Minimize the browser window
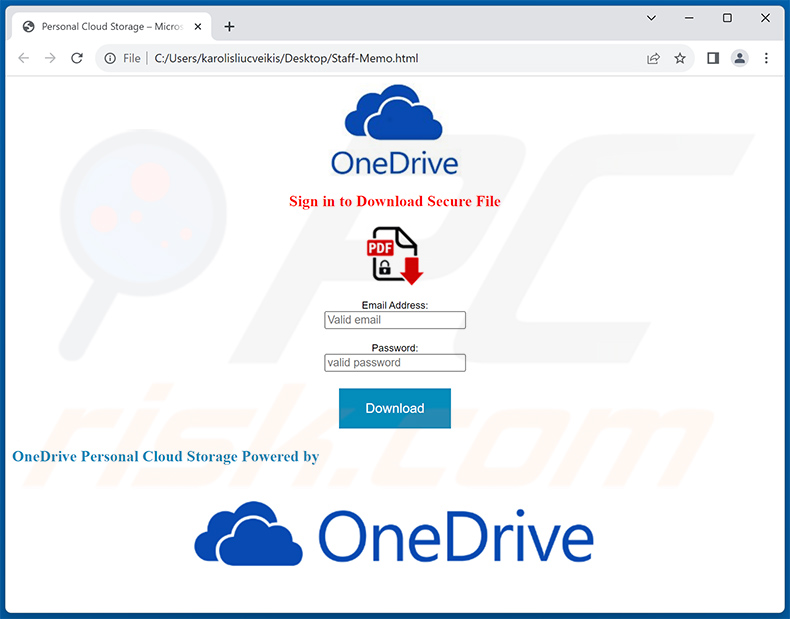 [x=689, y=18]
